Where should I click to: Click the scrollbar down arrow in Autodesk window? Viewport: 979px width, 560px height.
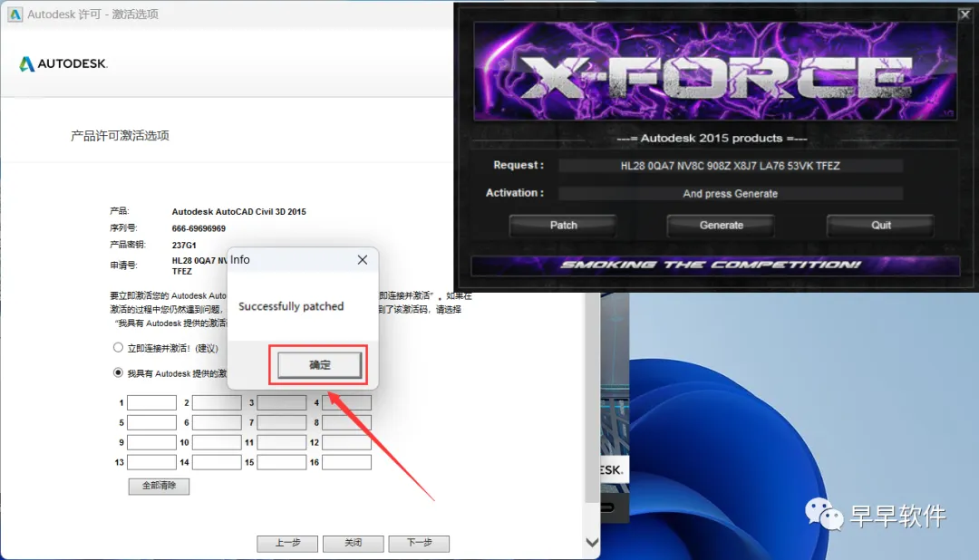click(x=592, y=543)
